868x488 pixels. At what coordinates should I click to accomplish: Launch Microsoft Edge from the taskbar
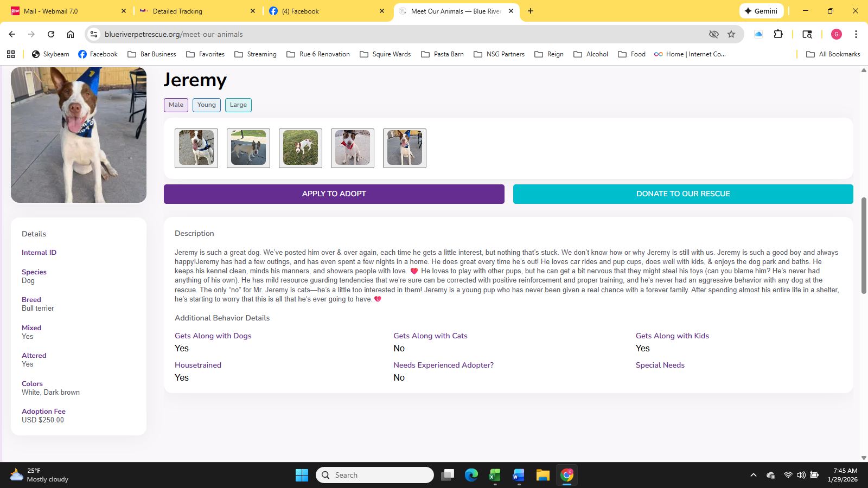pyautogui.click(x=471, y=475)
